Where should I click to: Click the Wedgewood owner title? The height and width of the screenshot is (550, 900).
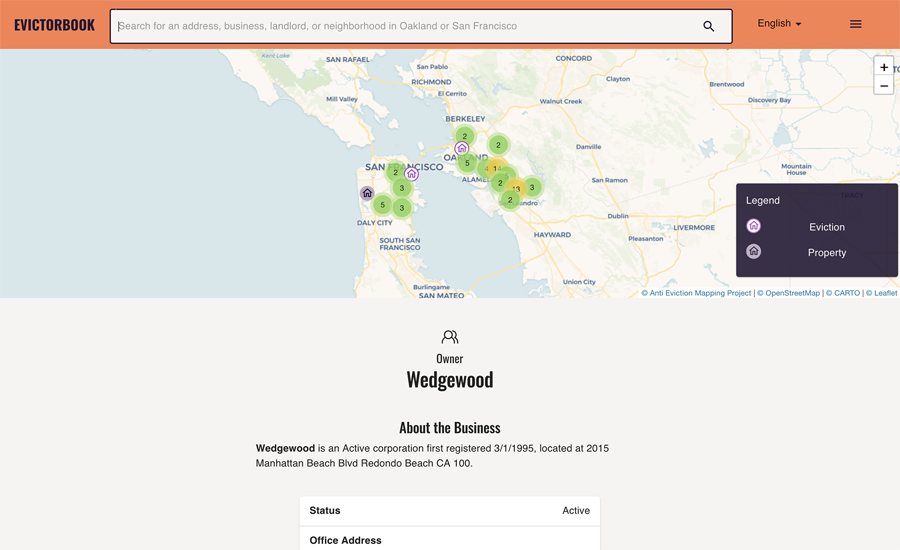click(x=450, y=380)
